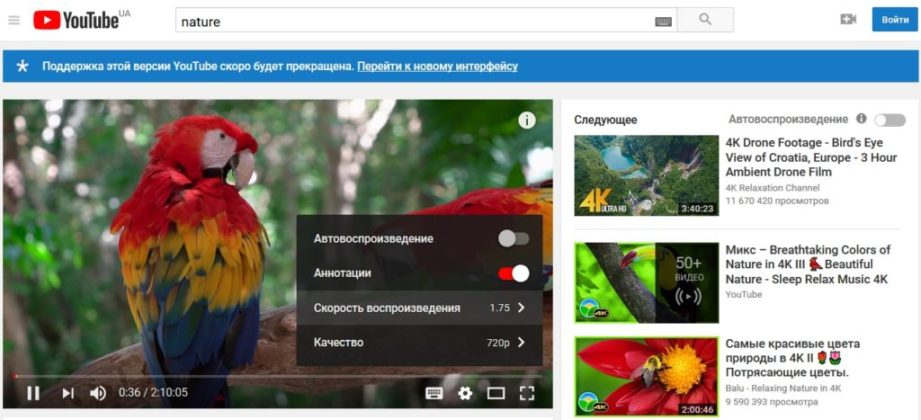This screenshot has height=420, width=921.
Task: Follow link Перейти к новому интерфейсу
Action: [438, 66]
